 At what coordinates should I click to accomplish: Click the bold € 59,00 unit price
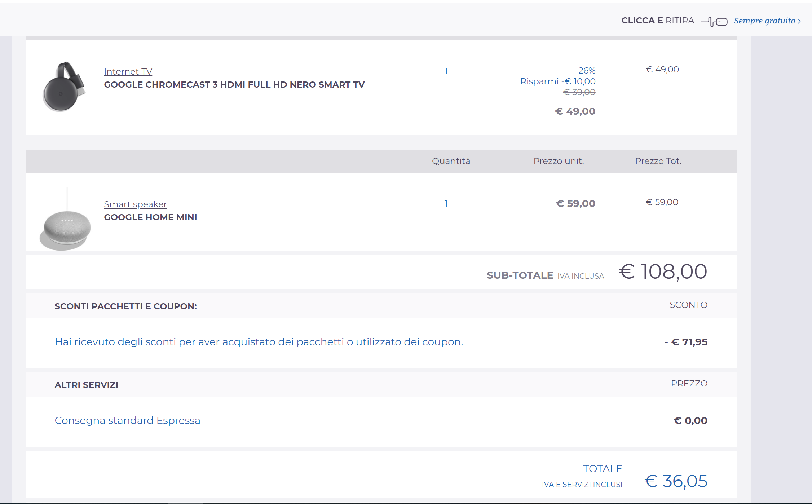click(575, 204)
